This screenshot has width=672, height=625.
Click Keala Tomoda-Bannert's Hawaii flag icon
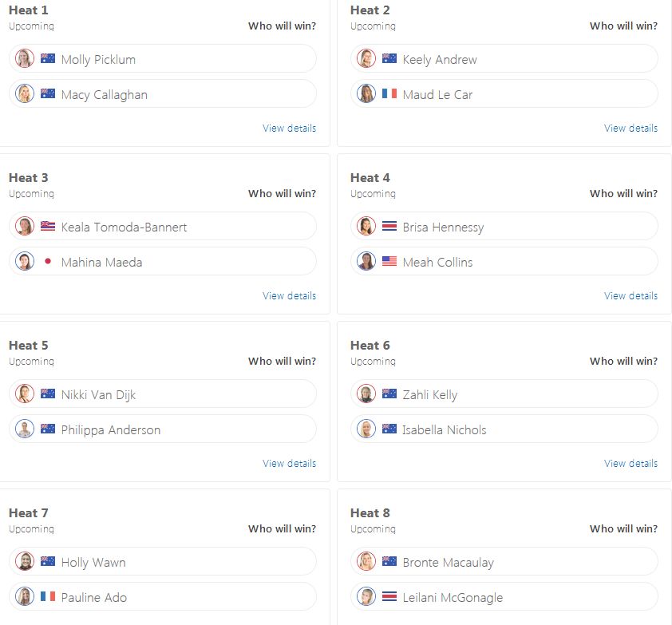click(48, 226)
